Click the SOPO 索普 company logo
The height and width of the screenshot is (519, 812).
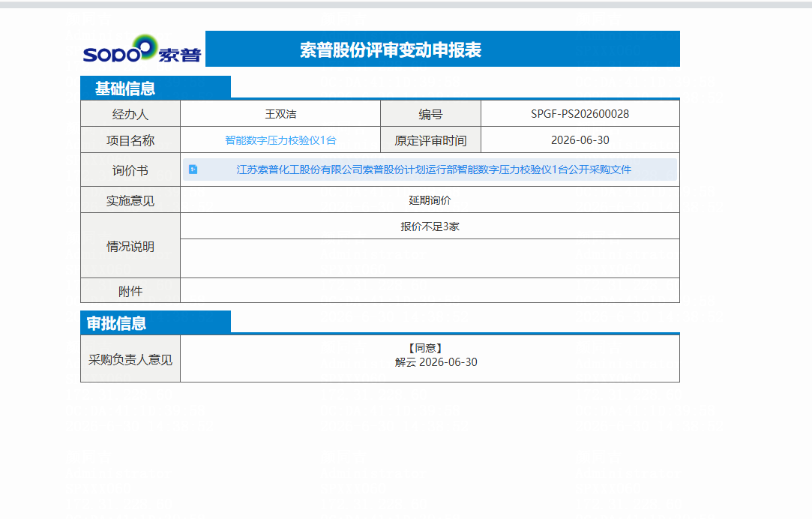coord(142,49)
